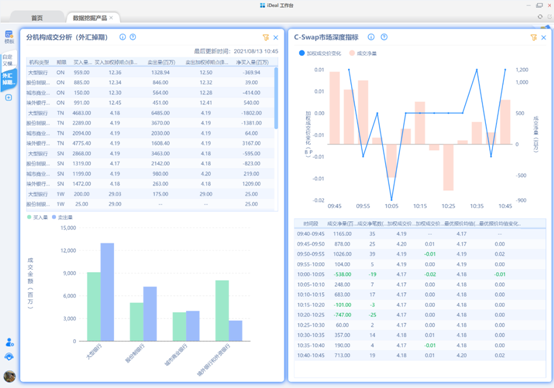Select the 外汇掉期 sidebar tab
The height and width of the screenshot is (388, 554).
8,79
